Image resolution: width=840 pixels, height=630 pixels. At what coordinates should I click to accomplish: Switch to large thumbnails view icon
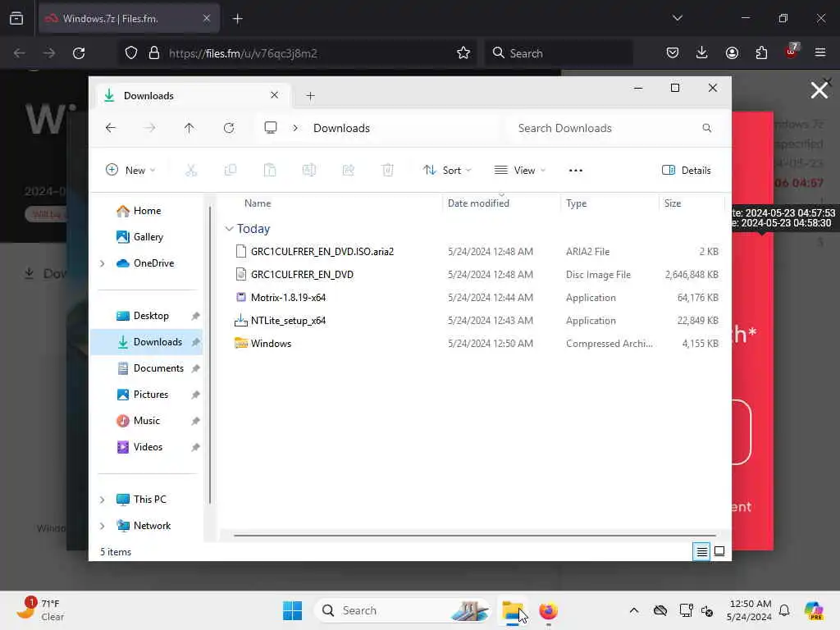point(719,551)
